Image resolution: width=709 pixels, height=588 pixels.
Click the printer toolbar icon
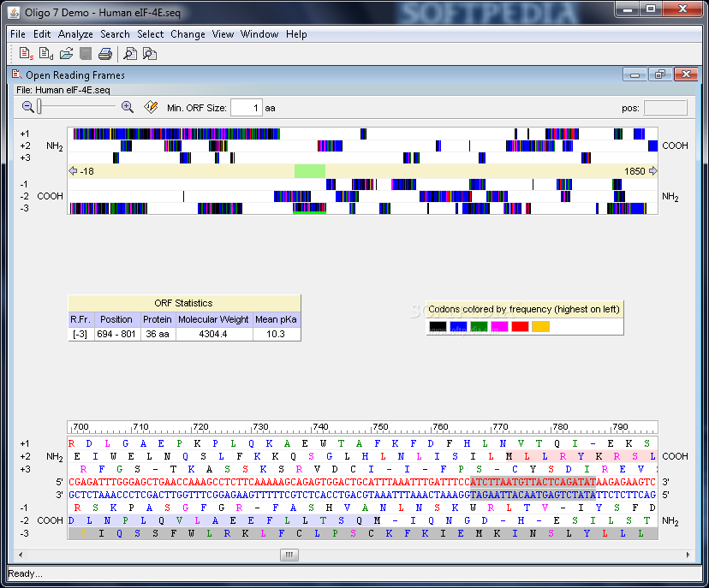click(x=105, y=54)
